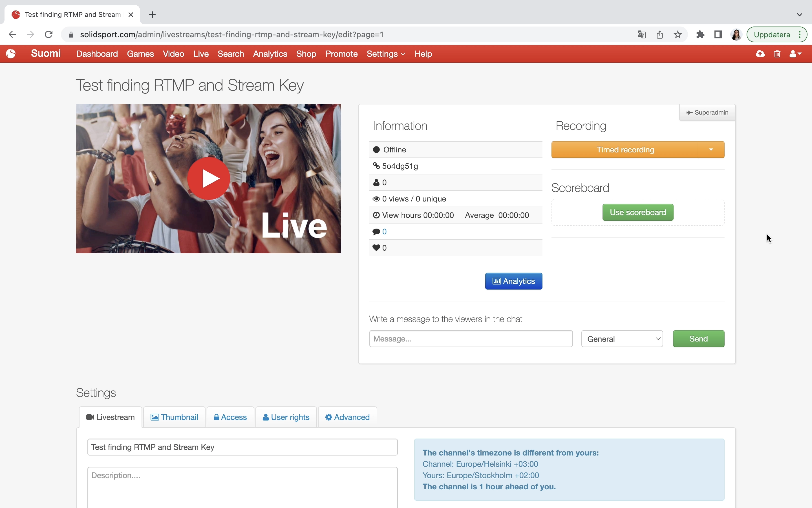
Task: Open a new browser tab with plus icon
Action: (x=152, y=15)
